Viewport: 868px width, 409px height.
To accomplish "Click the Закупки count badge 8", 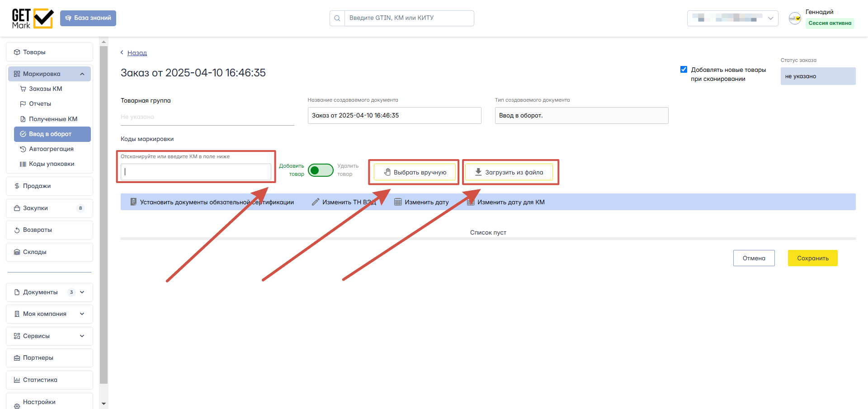I will [80, 208].
